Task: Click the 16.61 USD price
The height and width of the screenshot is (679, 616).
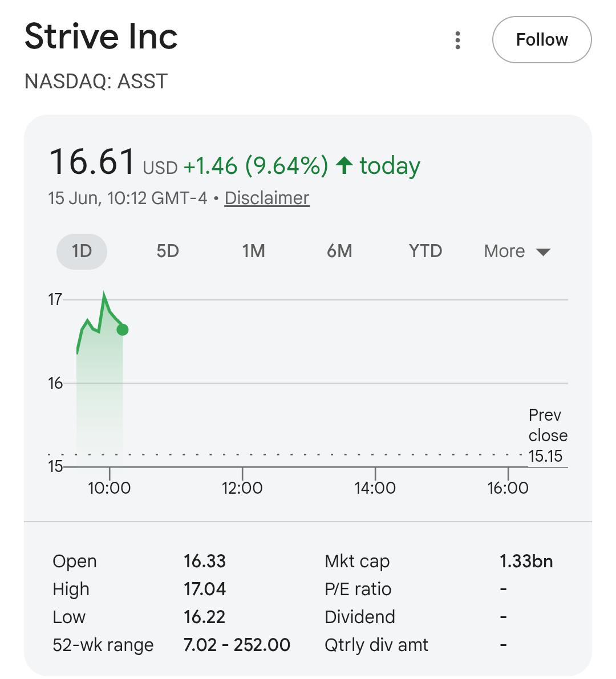Action: pyautogui.click(x=114, y=162)
